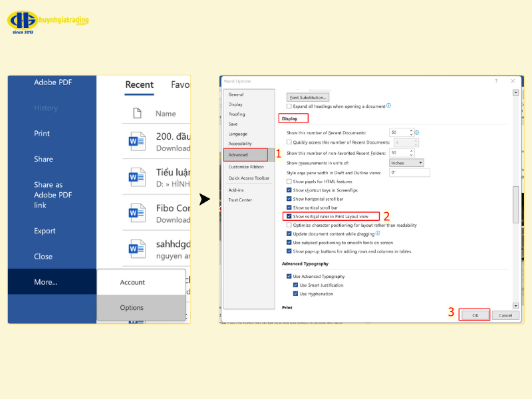Click the Recent Documents number stepper arrows
The image size is (532, 399).
(412, 132)
